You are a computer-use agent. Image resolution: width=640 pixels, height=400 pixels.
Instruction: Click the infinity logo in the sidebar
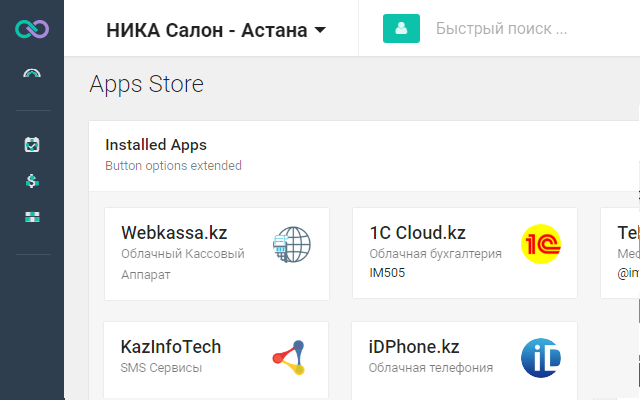point(32,29)
